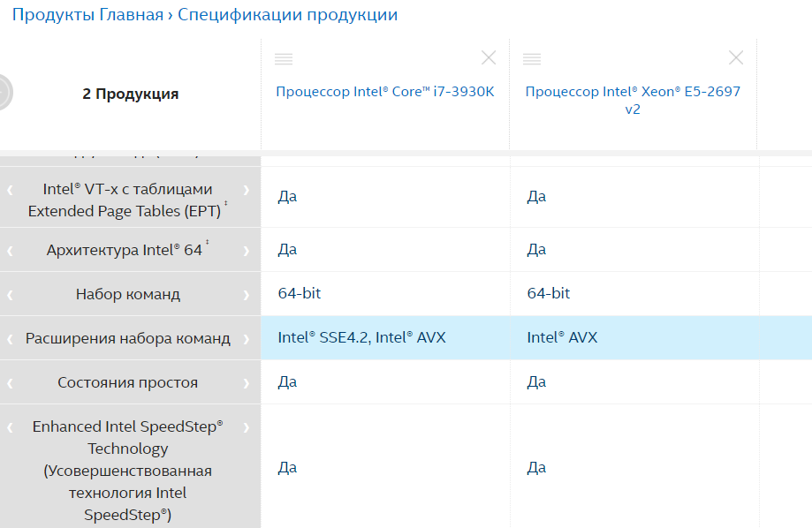Open the Спецификации продукции breadcrumb link
The image size is (812, 528).
point(287,15)
